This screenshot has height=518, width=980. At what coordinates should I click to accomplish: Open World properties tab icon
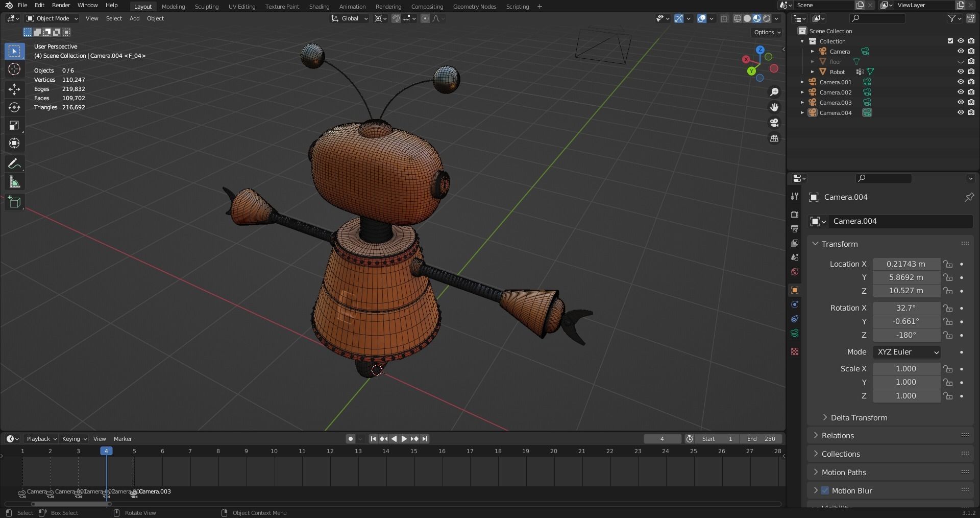(x=795, y=272)
